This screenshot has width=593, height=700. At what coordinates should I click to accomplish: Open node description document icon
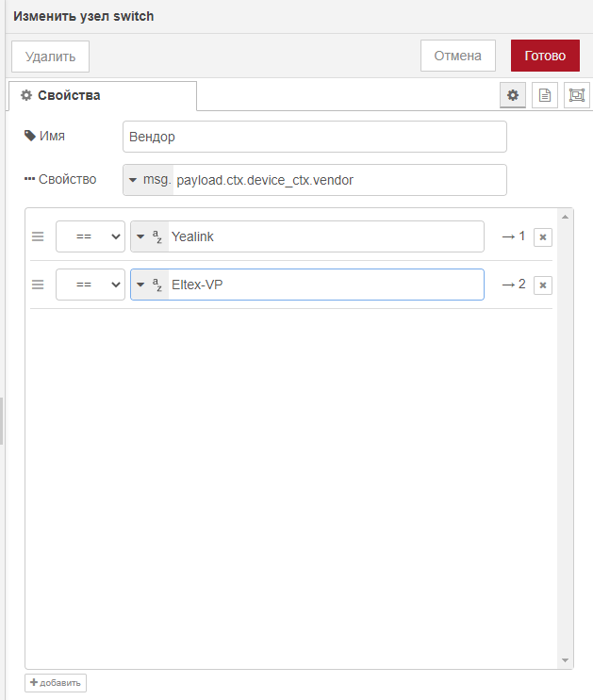545,95
